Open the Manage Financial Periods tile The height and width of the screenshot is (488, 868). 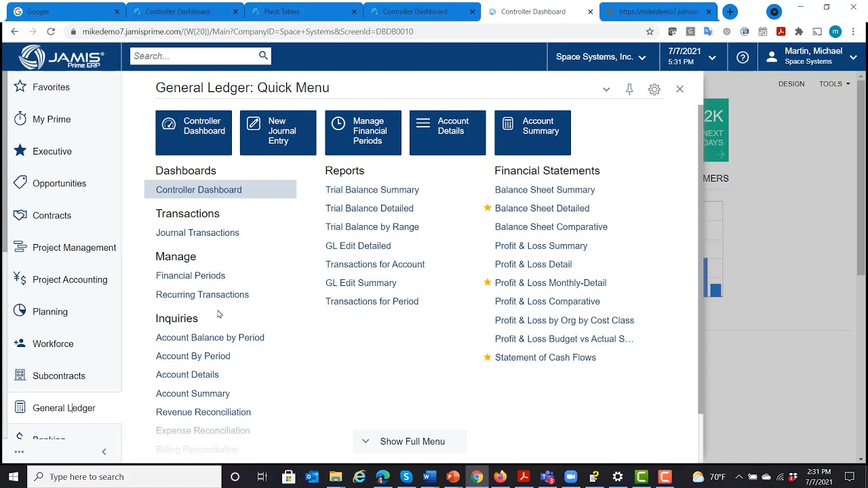tap(363, 133)
